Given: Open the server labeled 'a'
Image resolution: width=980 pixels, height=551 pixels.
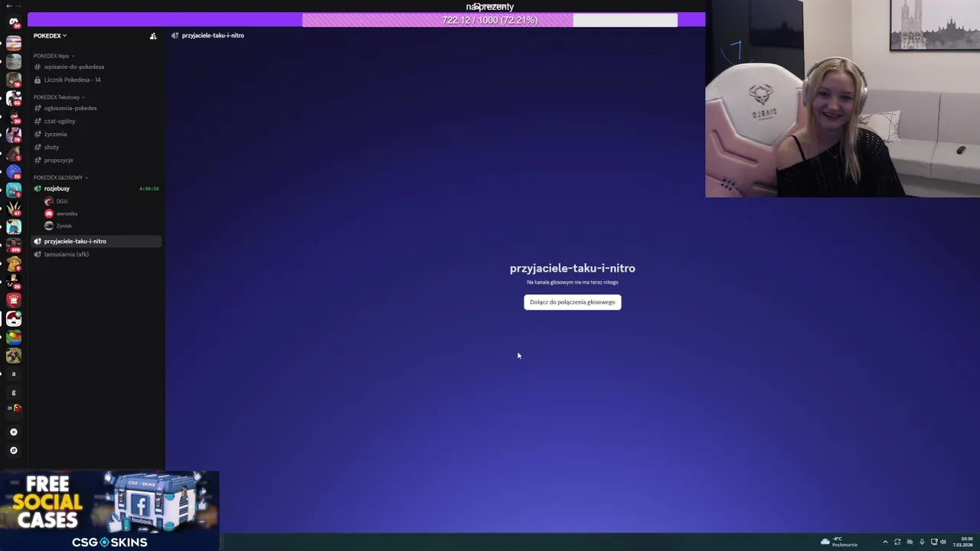Looking at the screenshot, I should click(x=14, y=373).
